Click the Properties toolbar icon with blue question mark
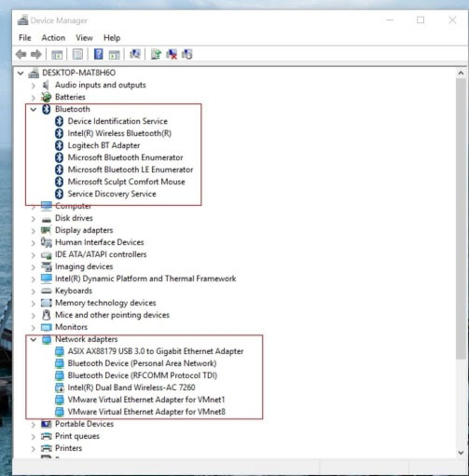Viewport: 469px width, 476px height. pos(98,54)
